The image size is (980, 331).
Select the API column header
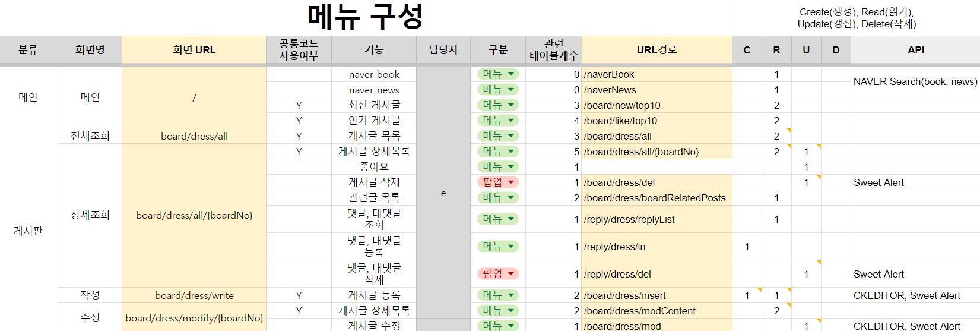point(916,50)
